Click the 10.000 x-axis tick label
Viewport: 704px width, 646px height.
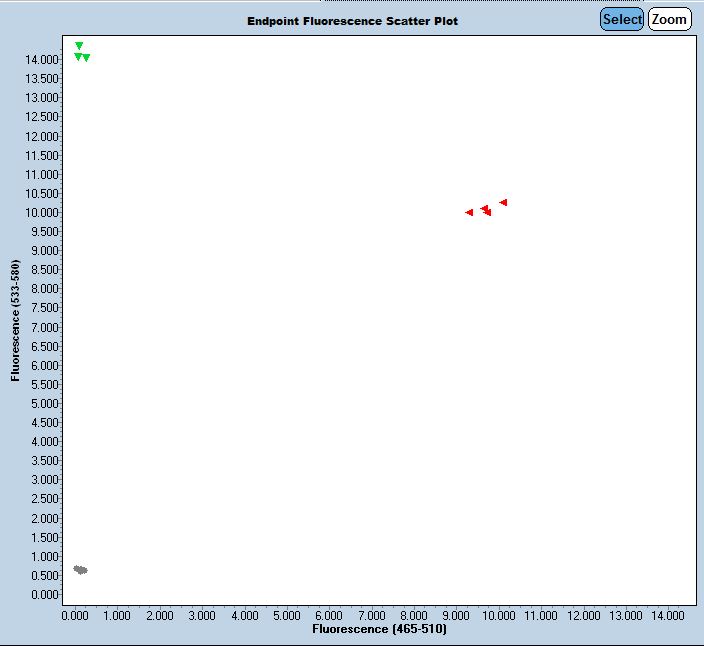(497, 616)
